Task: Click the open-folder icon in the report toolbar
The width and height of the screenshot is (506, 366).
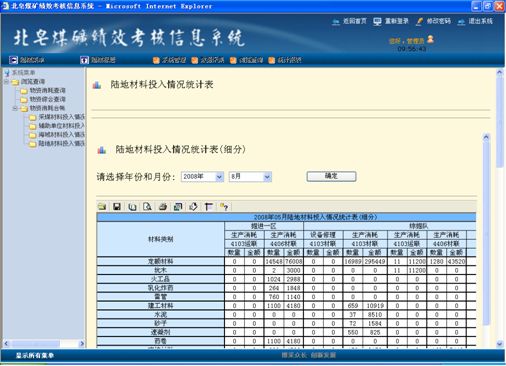Action: (x=102, y=207)
